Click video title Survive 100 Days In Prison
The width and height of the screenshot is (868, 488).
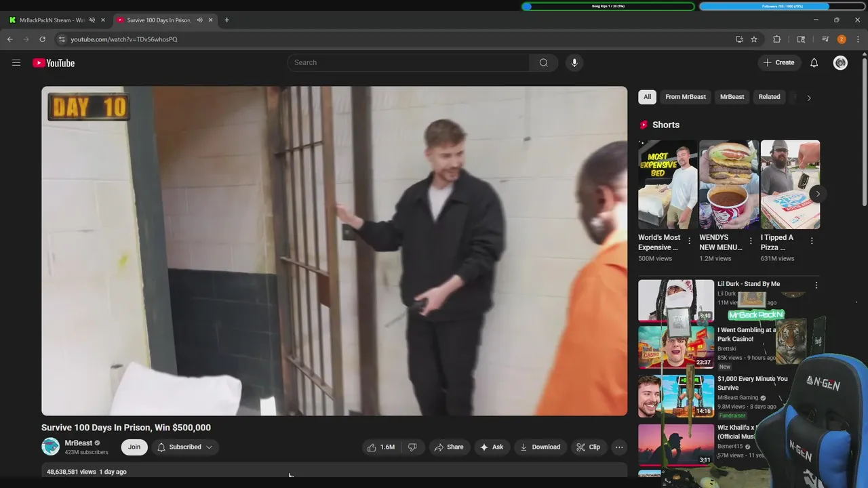click(x=126, y=428)
